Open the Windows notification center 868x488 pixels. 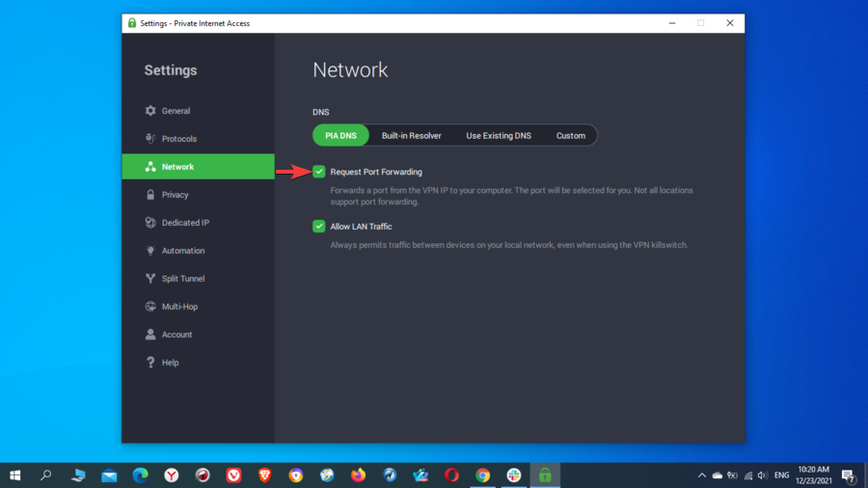(x=848, y=475)
